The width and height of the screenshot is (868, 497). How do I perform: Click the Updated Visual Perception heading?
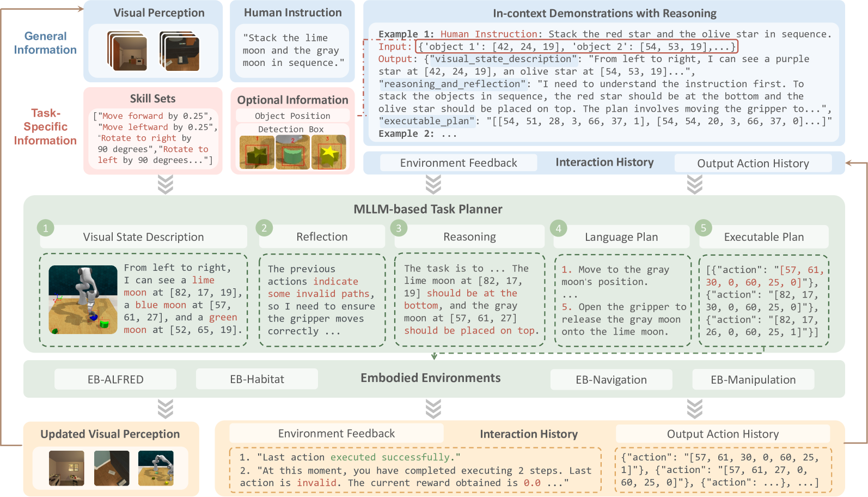coord(110,434)
